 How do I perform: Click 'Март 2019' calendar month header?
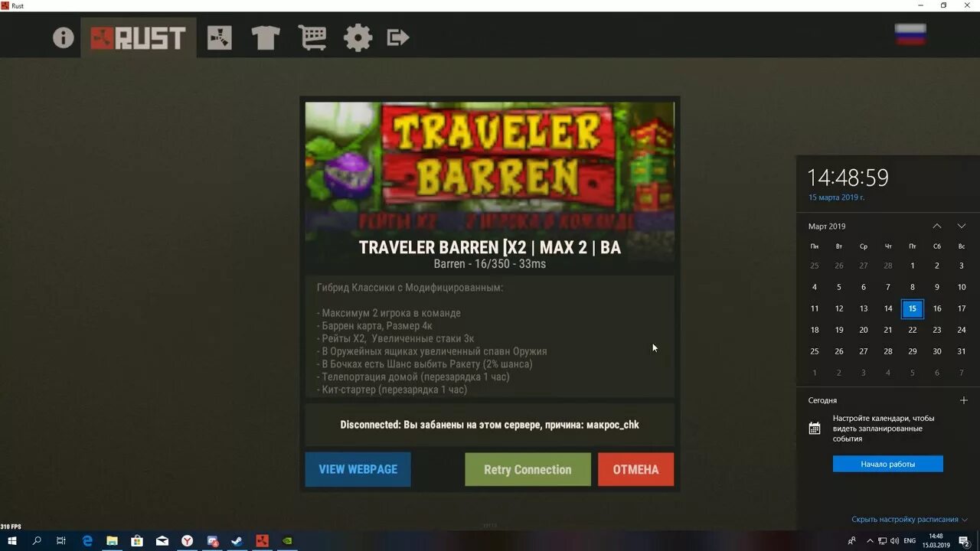[827, 227]
